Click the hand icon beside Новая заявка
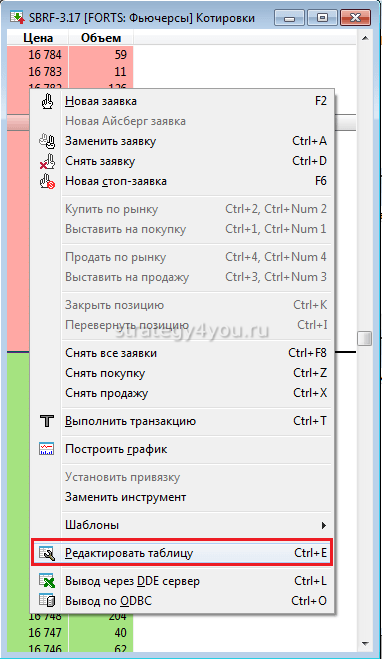The width and height of the screenshot is (382, 659). point(47,101)
